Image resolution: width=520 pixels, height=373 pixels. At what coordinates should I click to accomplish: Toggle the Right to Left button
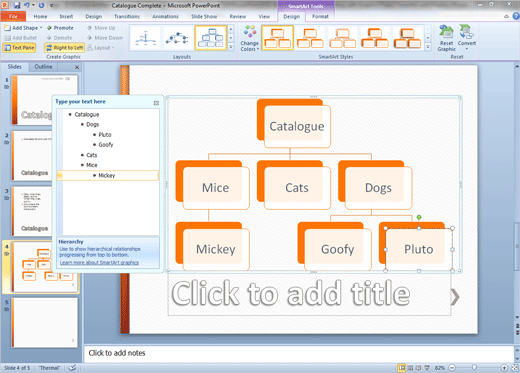(64, 48)
